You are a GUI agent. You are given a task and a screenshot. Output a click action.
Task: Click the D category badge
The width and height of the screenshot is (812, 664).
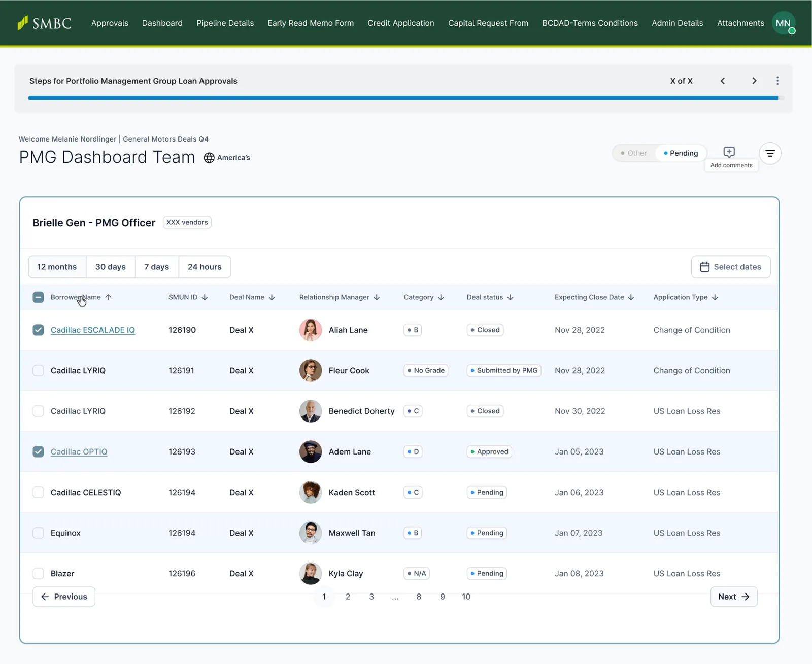click(x=413, y=451)
